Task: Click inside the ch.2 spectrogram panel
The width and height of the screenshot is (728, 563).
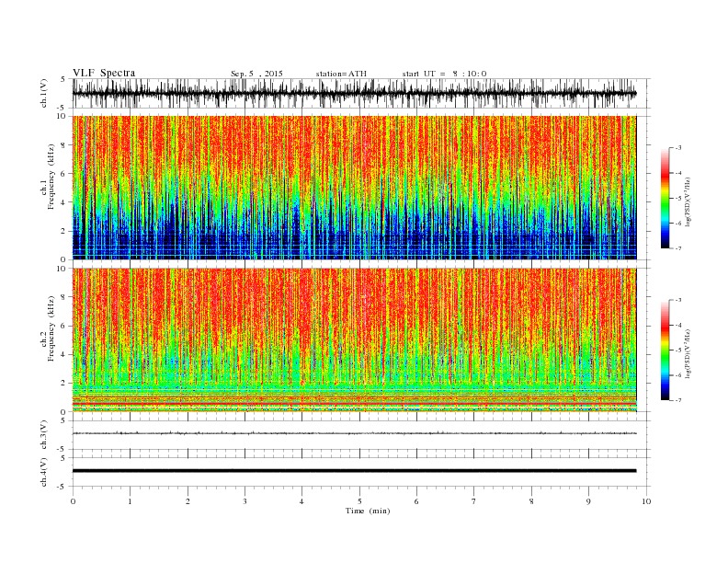Action: (354, 340)
